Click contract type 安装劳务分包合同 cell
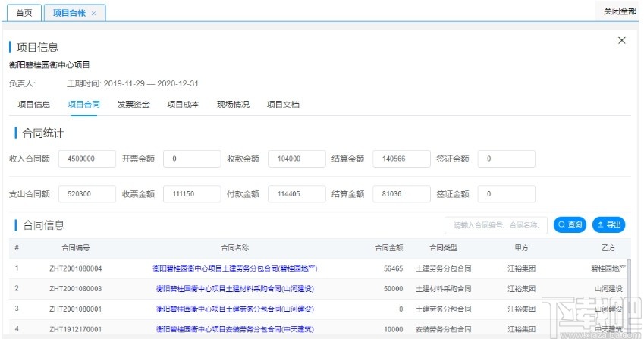This screenshot has width=644, height=339. pyautogui.click(x=443, y=328)
